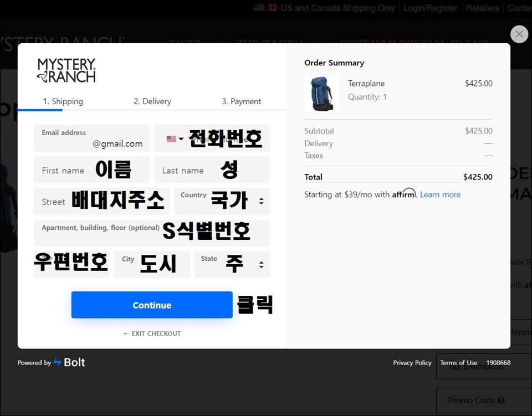
Task: Click the $425.00 Total amount
Action: pyautogui.click(x=478, y=177)
